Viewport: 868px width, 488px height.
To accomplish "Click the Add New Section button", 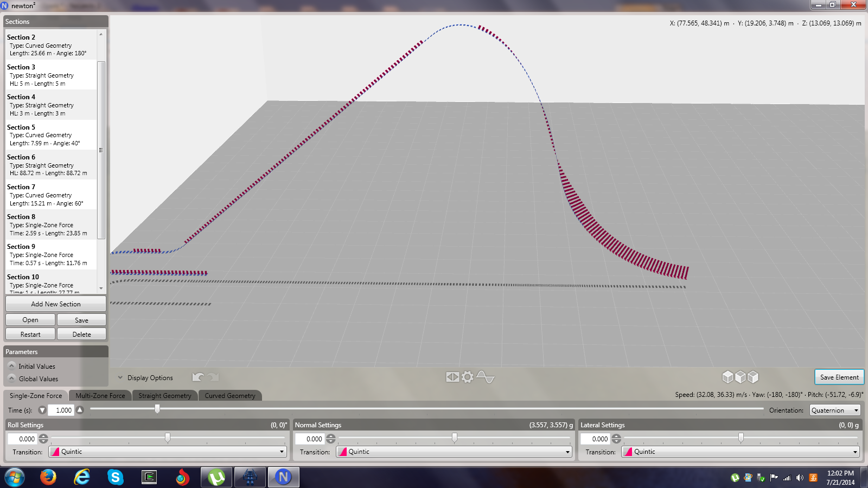I will pos(56,304).
